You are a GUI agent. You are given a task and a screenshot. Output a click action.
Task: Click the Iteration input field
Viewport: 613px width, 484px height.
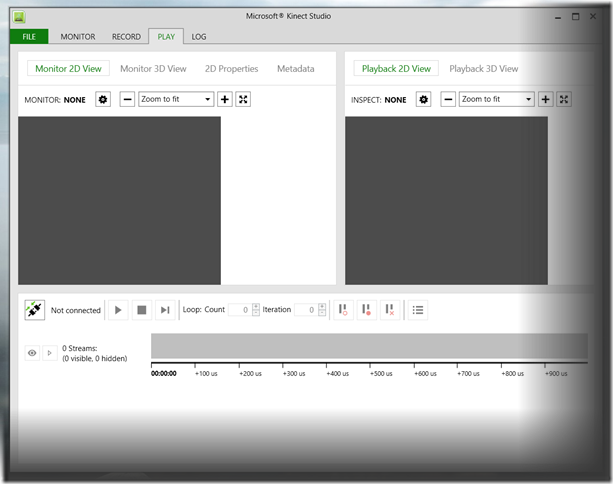(306, 310)
